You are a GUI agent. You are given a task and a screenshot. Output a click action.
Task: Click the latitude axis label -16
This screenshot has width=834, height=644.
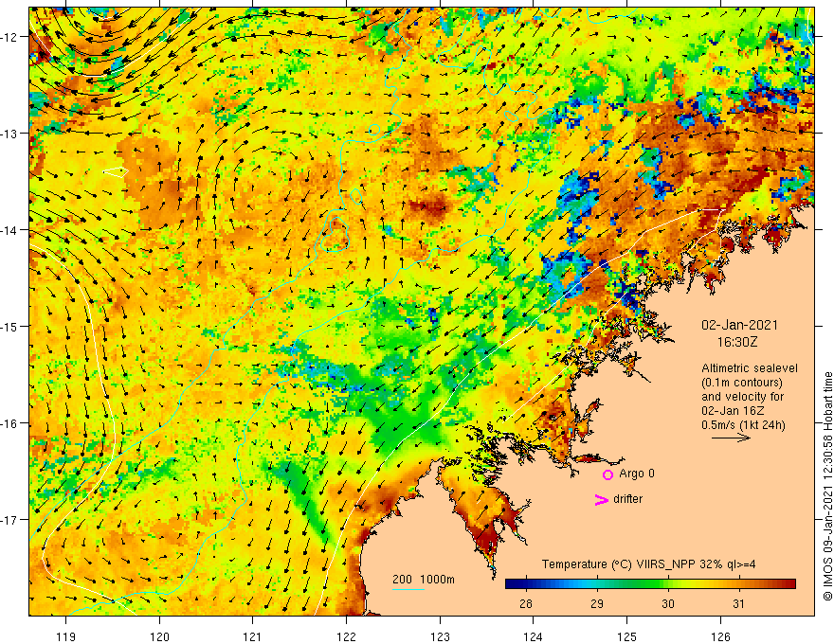(10, 423)
